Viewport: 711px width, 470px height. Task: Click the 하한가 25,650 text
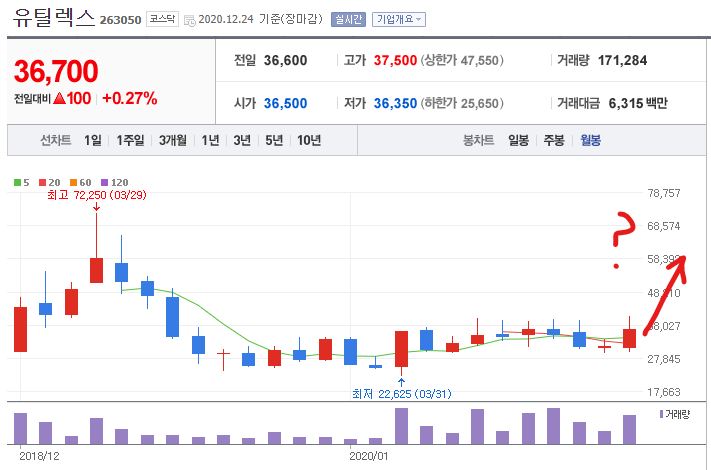coord(462,103)
